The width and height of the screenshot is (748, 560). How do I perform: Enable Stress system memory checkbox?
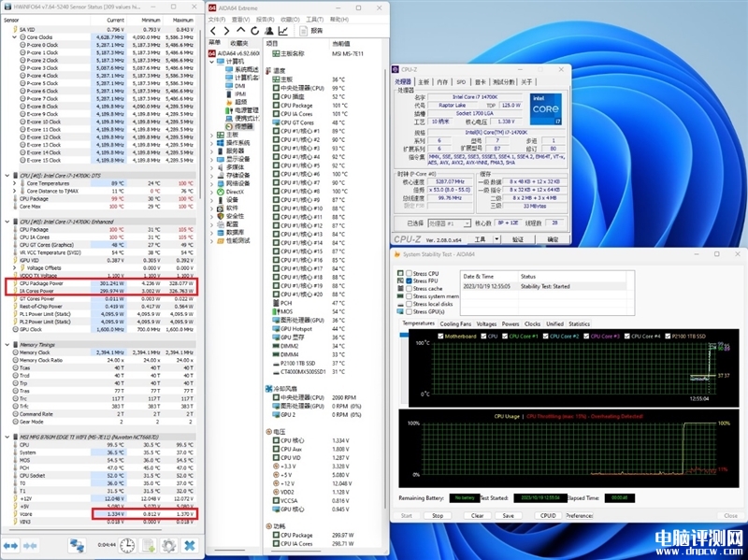(409, 296)
